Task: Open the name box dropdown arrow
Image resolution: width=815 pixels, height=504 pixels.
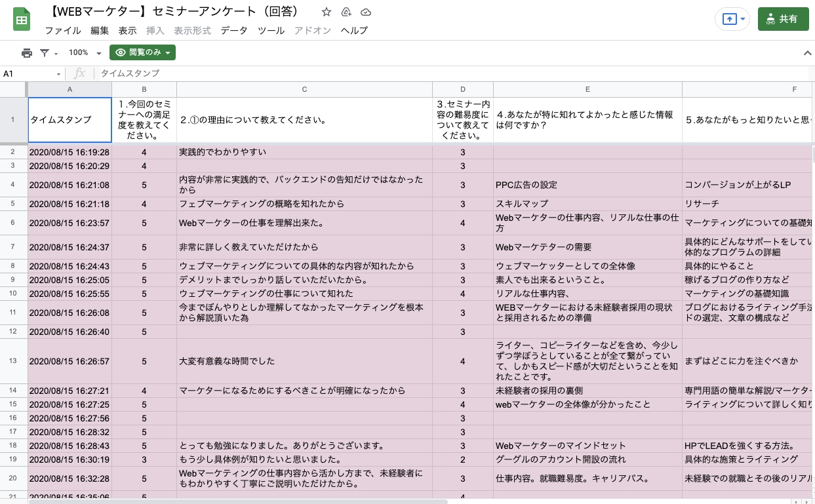Action: tap(58, 74)
